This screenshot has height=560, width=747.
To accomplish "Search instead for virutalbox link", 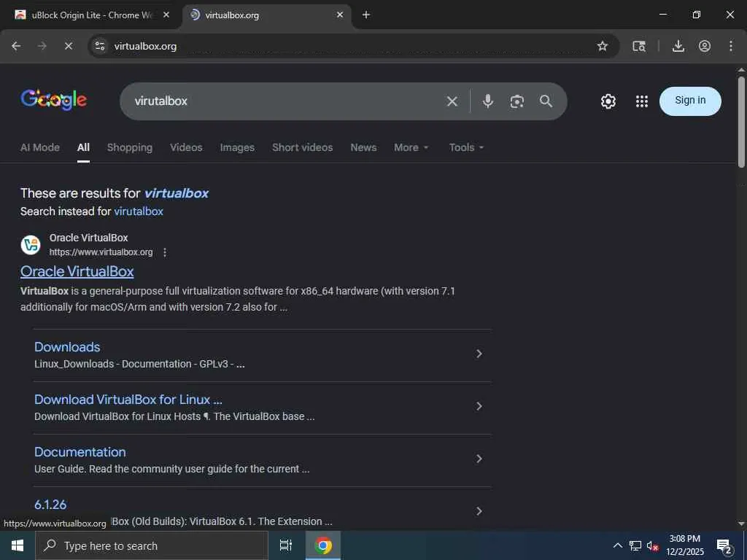I will pos(139,211).
